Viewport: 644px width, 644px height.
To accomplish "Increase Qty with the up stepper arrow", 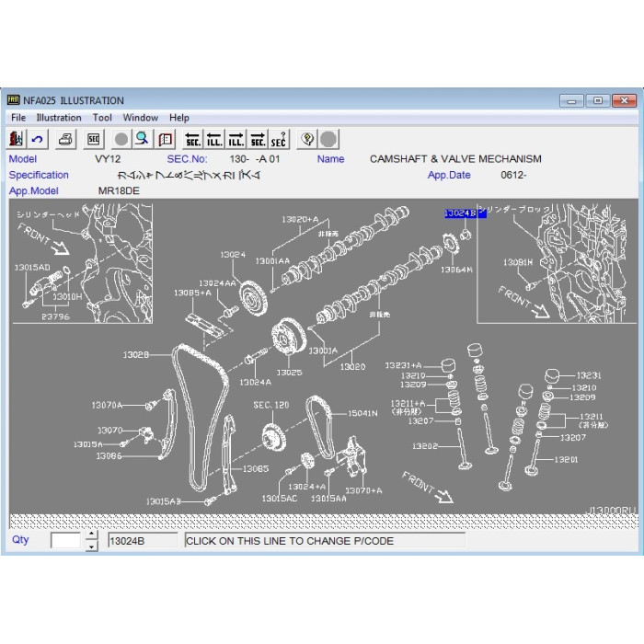I will pyautogui.click(x=92, y=535).
